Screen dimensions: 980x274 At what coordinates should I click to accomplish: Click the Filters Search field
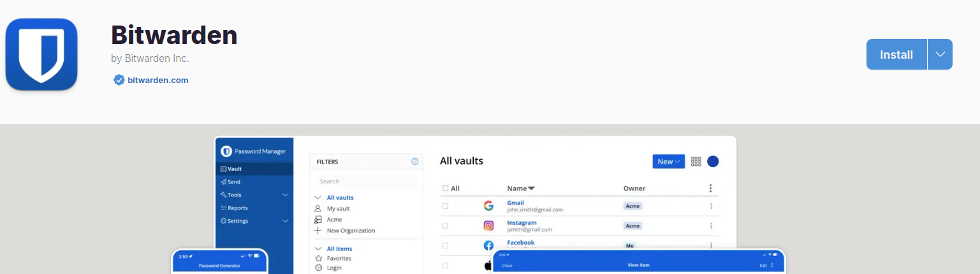tap(366, 181)
